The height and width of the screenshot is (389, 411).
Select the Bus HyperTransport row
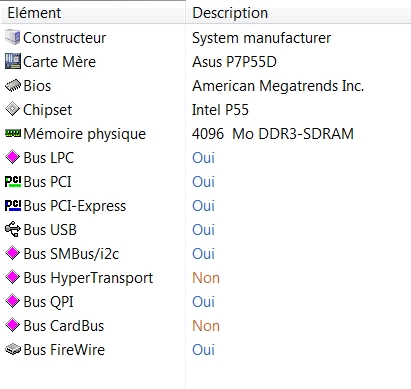[x=206, y=278]
